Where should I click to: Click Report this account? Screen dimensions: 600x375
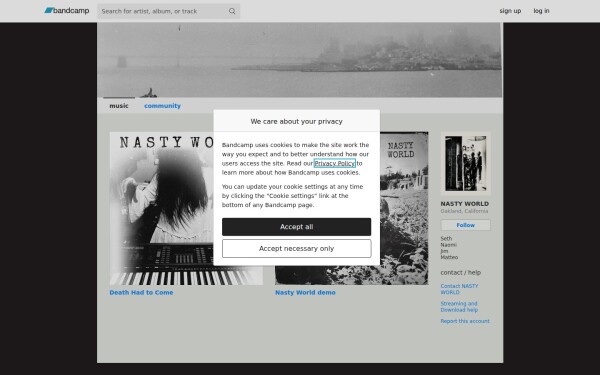pos(465,321)
